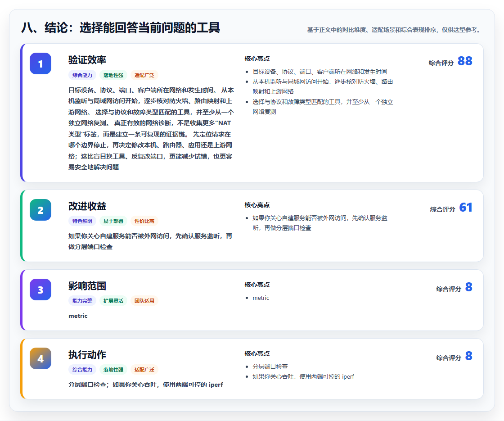The height and width of the screenshot is (421, 504).
Task: Click the rank 4 number badge
Action: click(x=40, y=358)
